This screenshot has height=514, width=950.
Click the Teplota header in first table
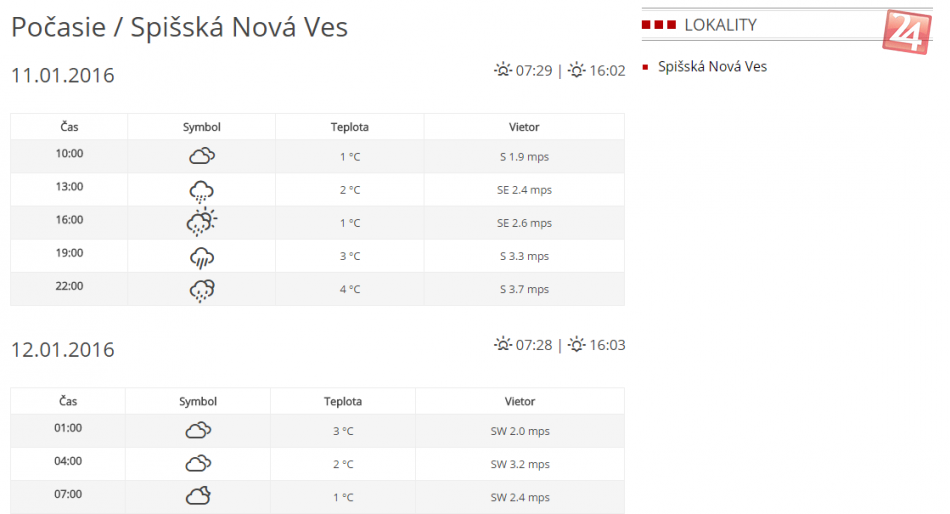(350, 127)
